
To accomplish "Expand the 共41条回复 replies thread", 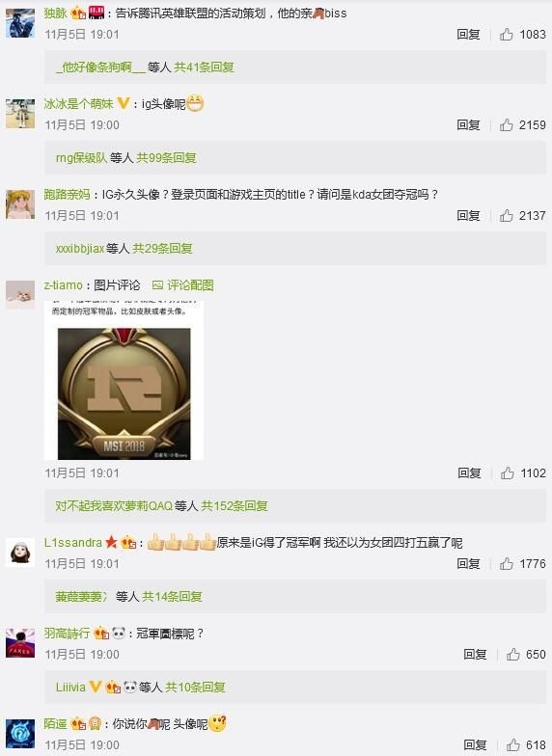I will point(204,67).
